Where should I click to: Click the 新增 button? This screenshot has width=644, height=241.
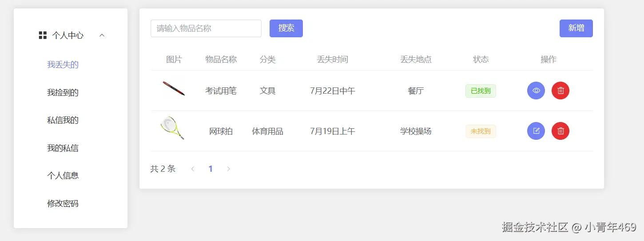pyautogui.click(x=576, y=28)
